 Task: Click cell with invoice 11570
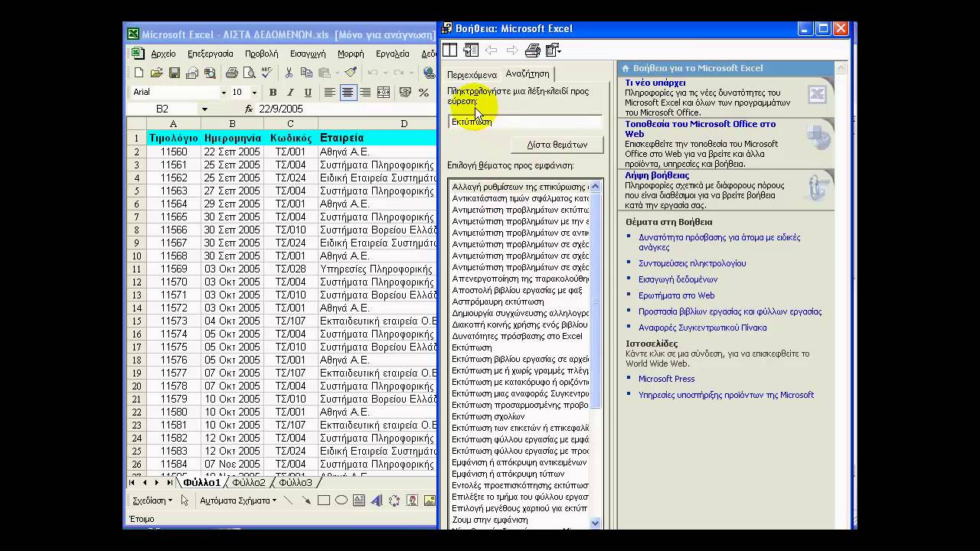(x=173, y=282)
